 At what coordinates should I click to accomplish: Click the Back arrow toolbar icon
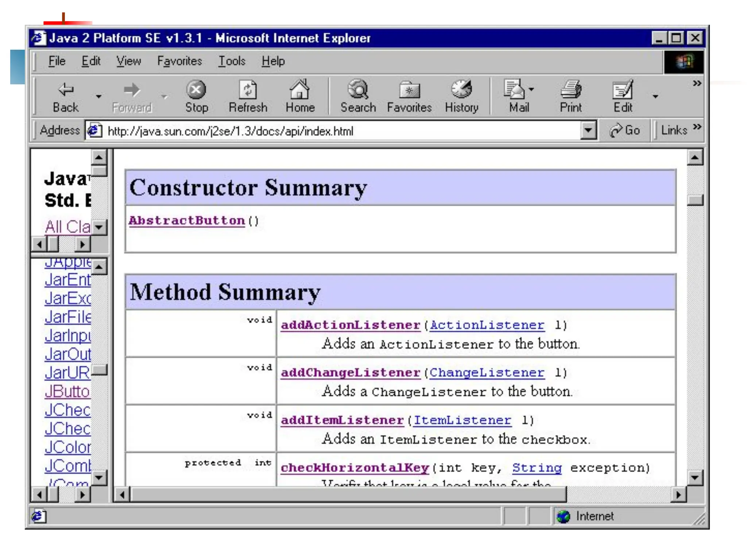pos(66,90)
